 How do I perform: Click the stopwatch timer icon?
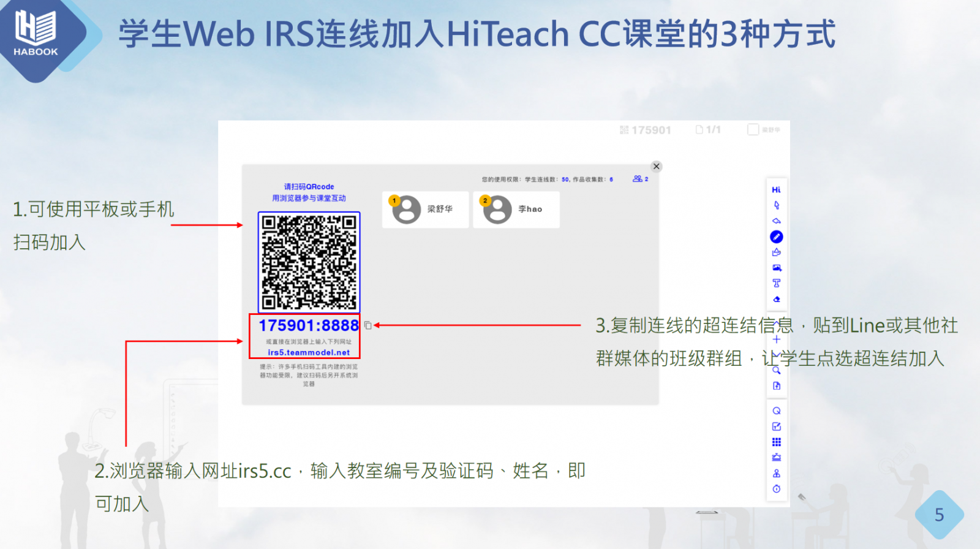coord(776,489)
